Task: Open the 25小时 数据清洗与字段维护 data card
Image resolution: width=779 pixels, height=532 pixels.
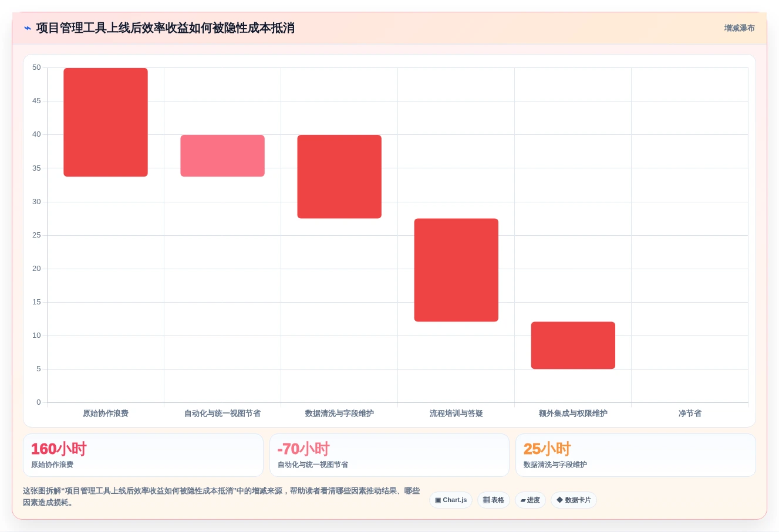Action: click(x=635, y=455)
